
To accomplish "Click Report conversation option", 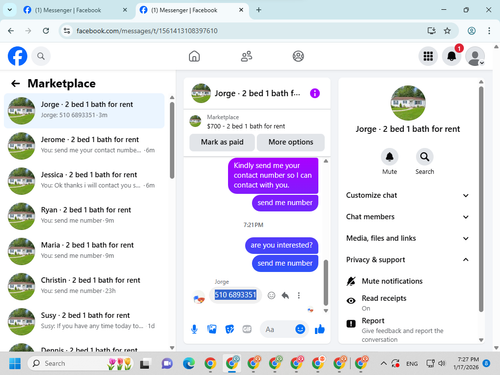I will pos(408,330).
